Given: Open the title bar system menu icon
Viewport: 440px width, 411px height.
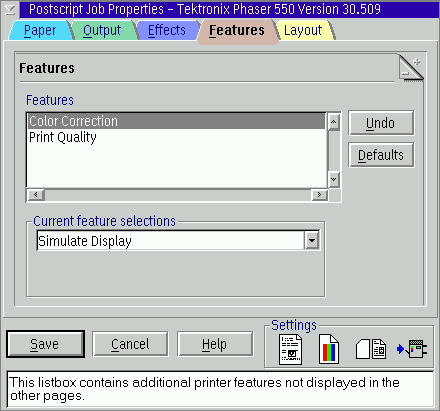Looking at the screenshot, I should pos(10,9).
